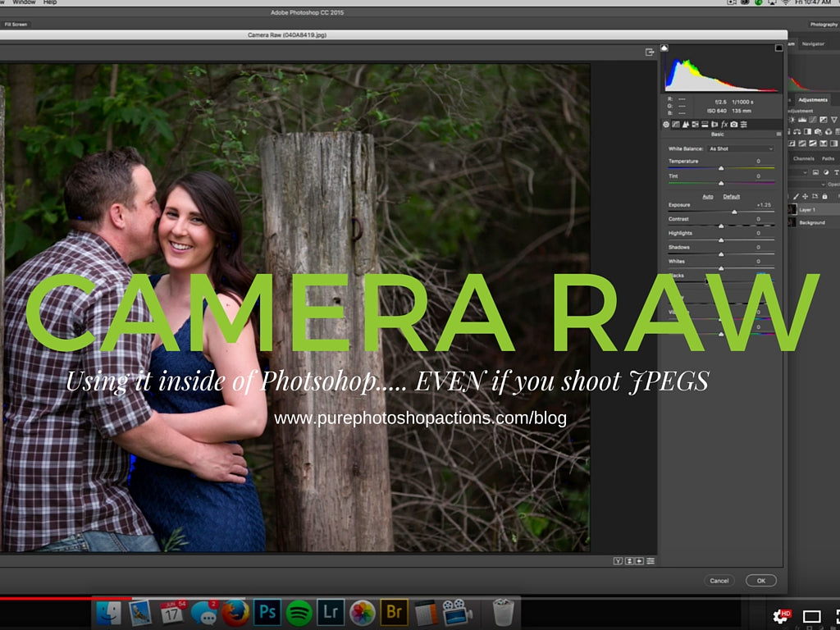Click the Contrast slider handle
Screen dimensions: 840x630
click(721, 226)
